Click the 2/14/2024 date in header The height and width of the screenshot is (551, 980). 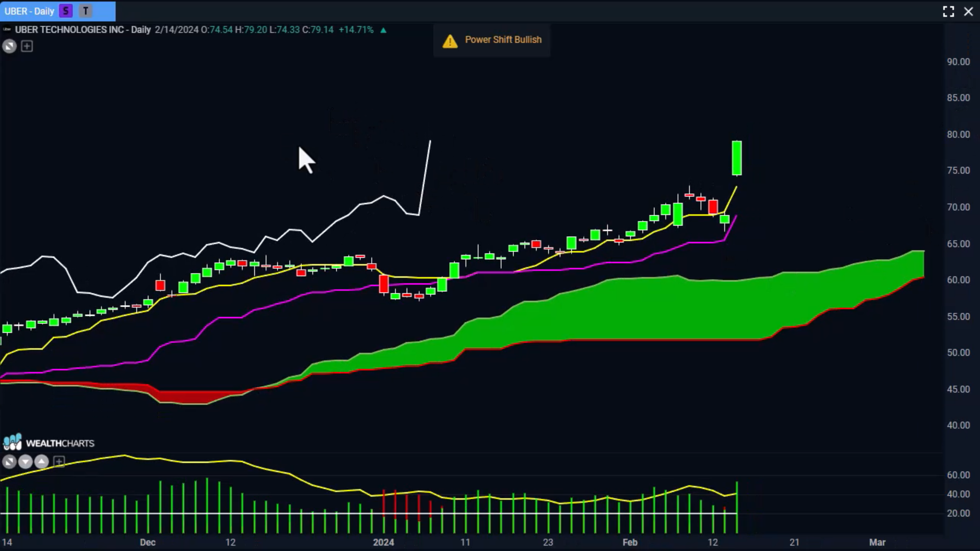(177, 30)
